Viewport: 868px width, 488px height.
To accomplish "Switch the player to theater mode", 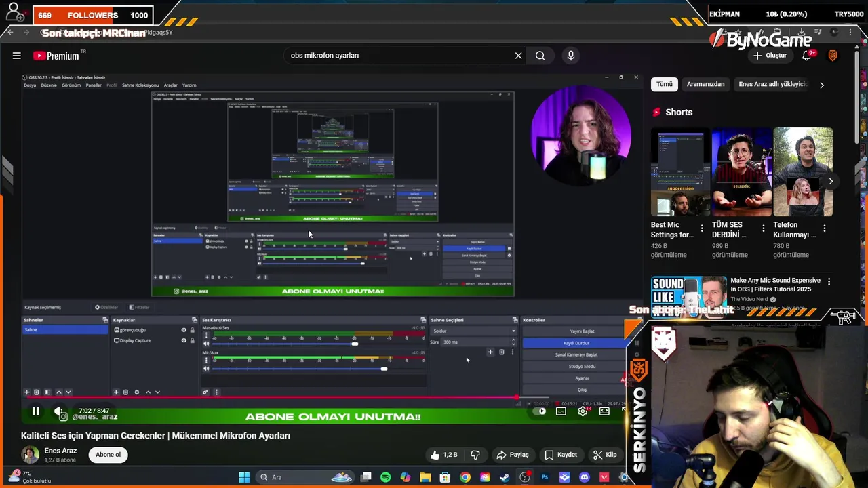I will (x=604, y=411).
